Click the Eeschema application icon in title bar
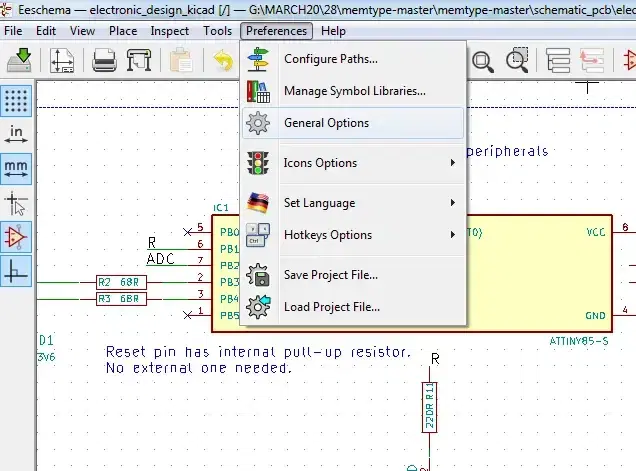 [x=6, y=9]
